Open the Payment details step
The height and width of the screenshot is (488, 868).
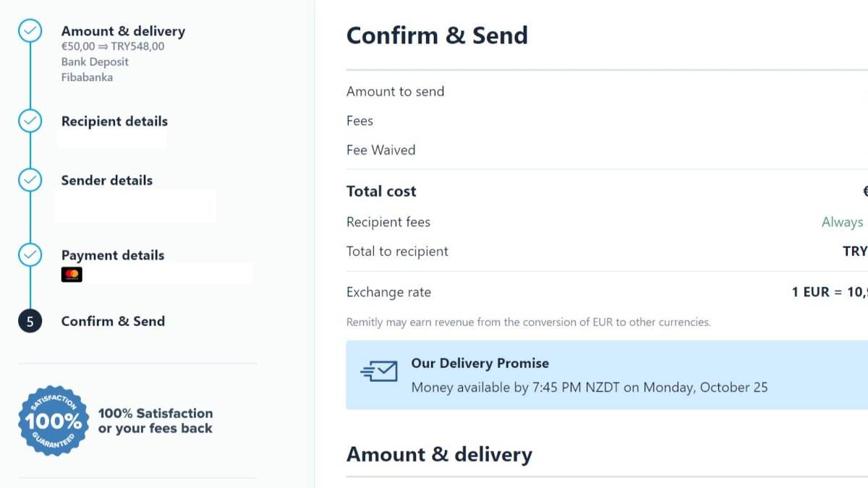(113, 255)
